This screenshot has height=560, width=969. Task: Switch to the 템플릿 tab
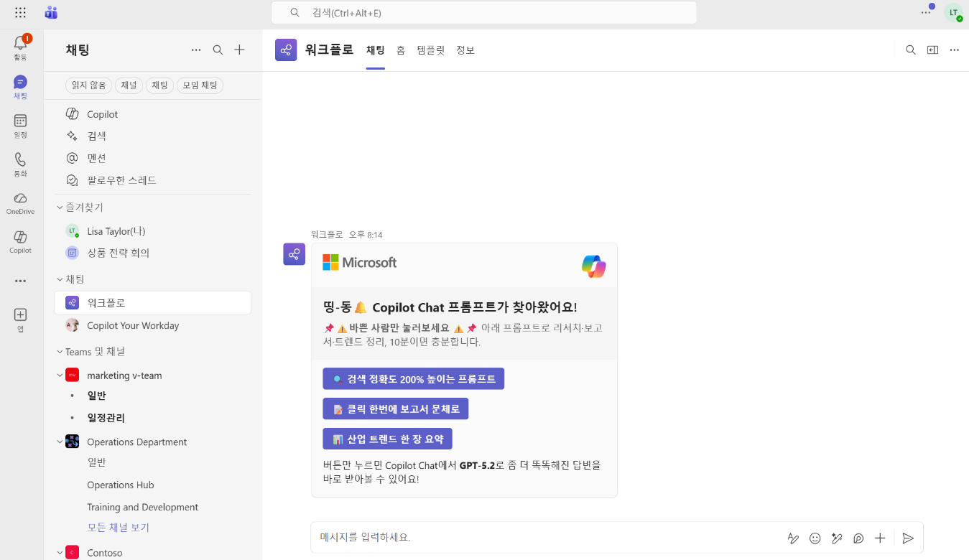pos(430,50)
